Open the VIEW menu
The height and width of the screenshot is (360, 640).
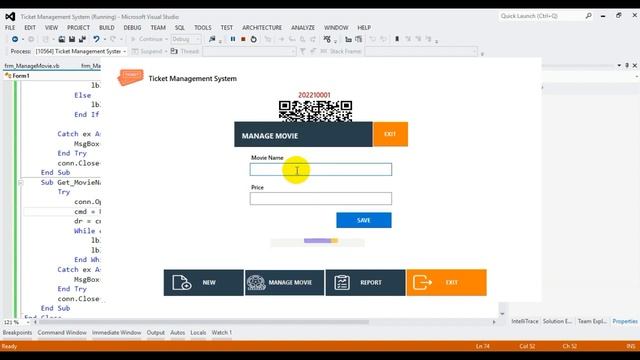click(51, 27)
